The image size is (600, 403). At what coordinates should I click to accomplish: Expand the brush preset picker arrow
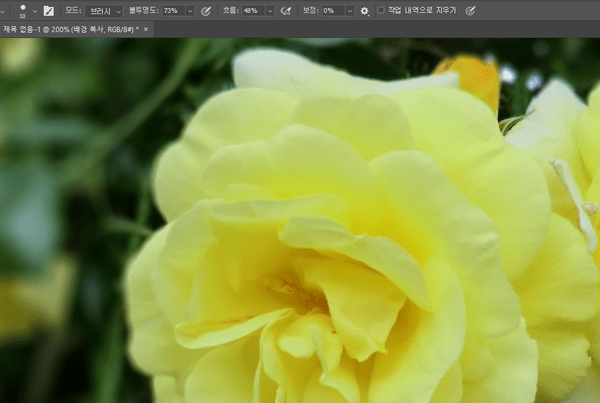pyautogui.click(x=34, y=11)
